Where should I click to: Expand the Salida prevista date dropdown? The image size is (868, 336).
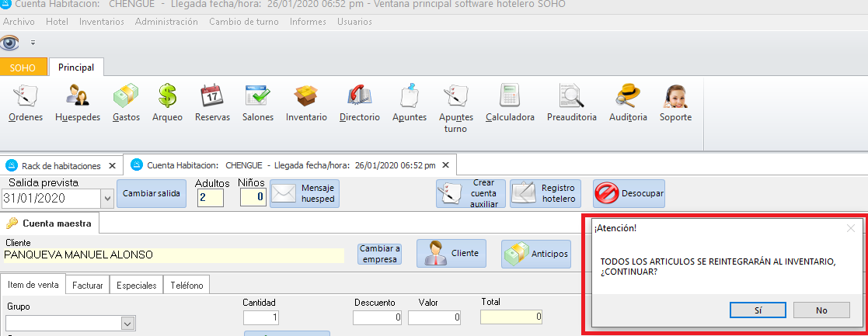[106, 199]
